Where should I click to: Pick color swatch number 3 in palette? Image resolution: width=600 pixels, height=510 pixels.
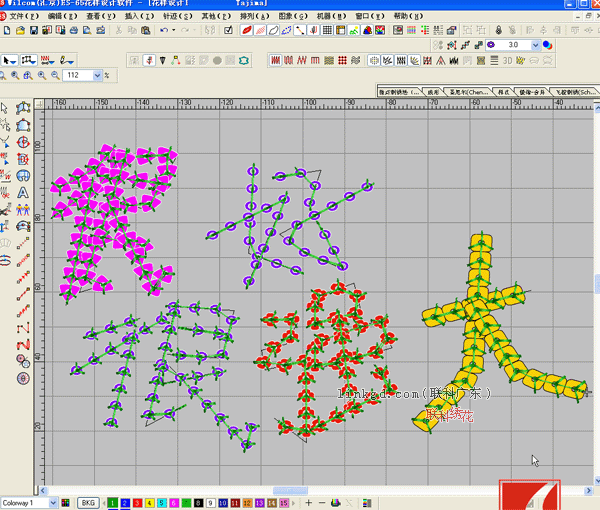coord(139,502)
